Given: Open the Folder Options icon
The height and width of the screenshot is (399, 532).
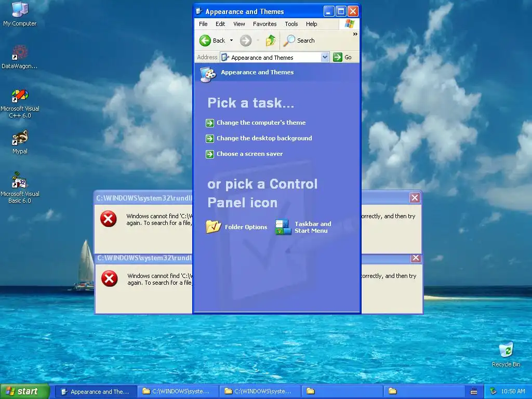Looking at the screenshot, I should pos(214,227).
